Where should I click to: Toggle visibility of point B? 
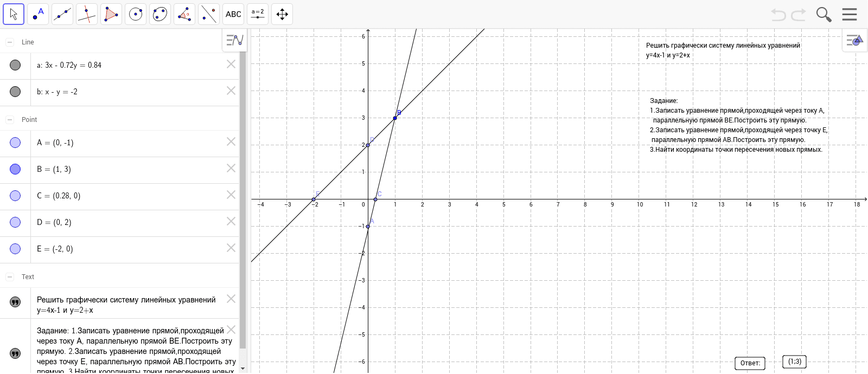pos(15,169)
